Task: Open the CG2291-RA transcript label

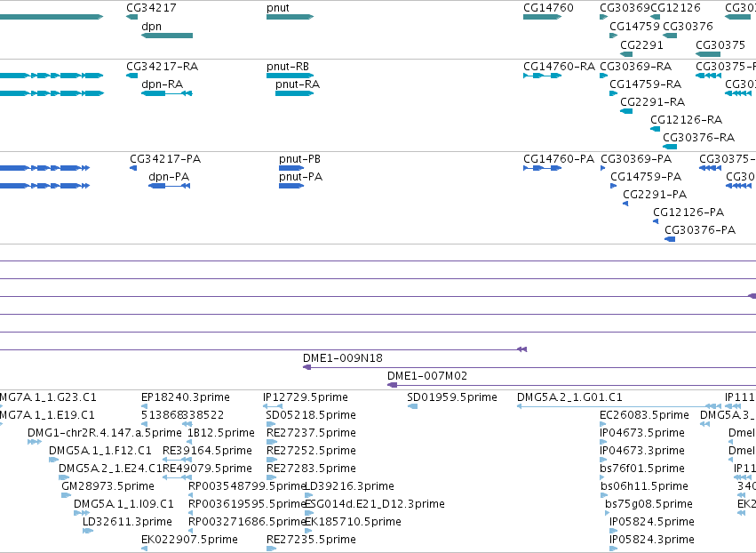Action: pos(652,102)
